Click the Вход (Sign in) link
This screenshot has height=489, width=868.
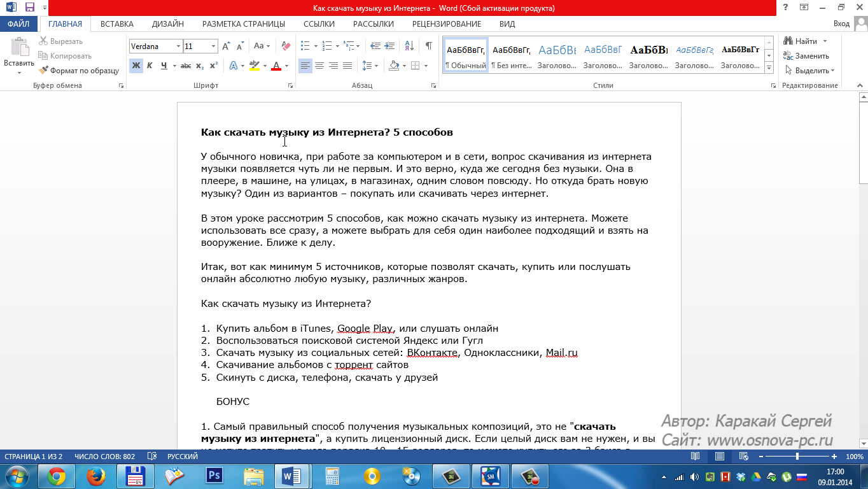pyautogui.click(x=841, y=24)
